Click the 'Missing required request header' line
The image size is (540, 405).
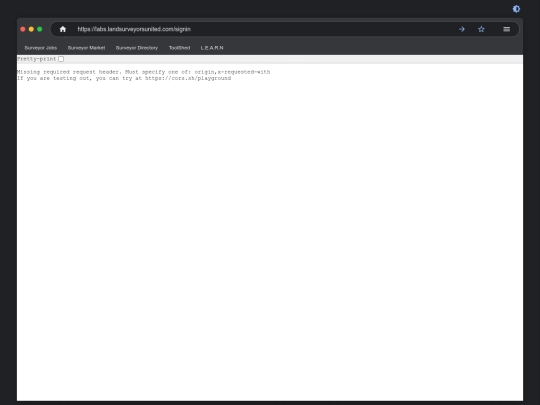144,72
